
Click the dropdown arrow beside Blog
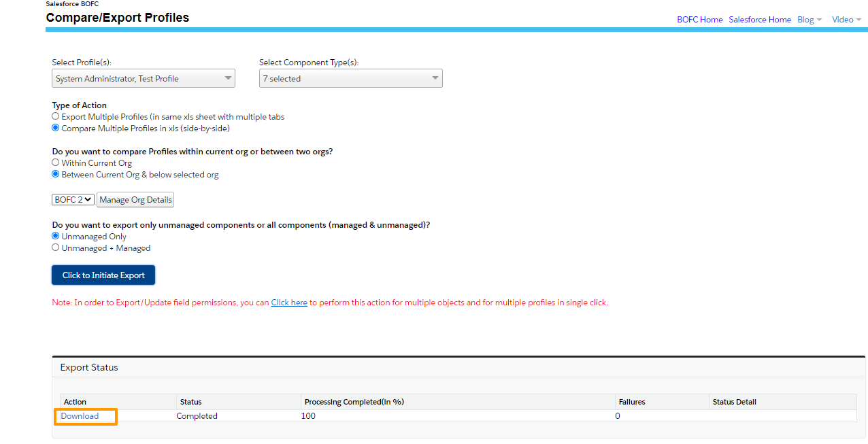(819, 20)
